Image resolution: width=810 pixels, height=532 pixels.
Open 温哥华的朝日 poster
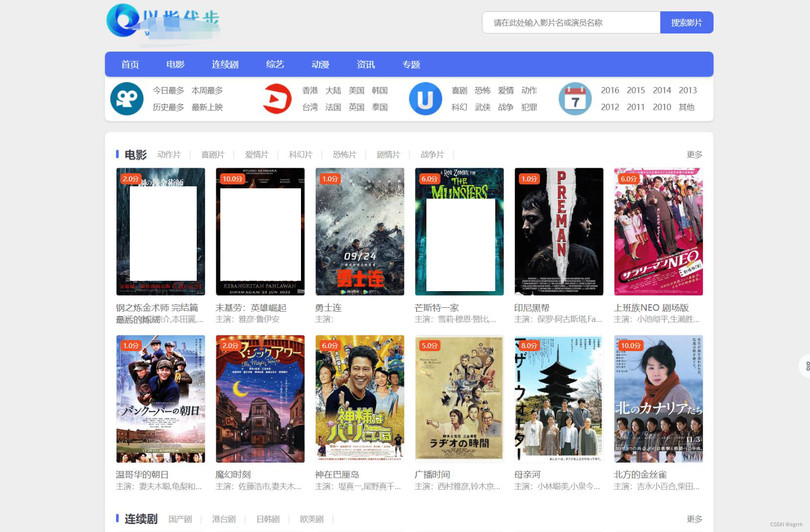(160, 399)
